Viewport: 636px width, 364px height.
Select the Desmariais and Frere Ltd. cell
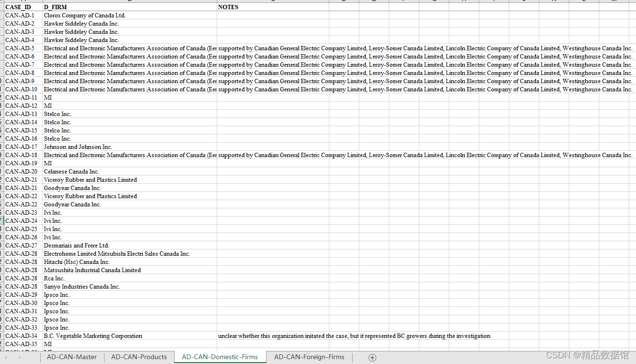130,246
